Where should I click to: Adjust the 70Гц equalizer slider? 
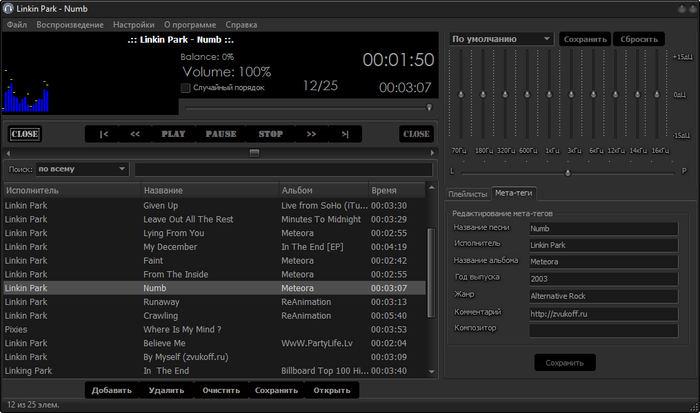[459, 95]
